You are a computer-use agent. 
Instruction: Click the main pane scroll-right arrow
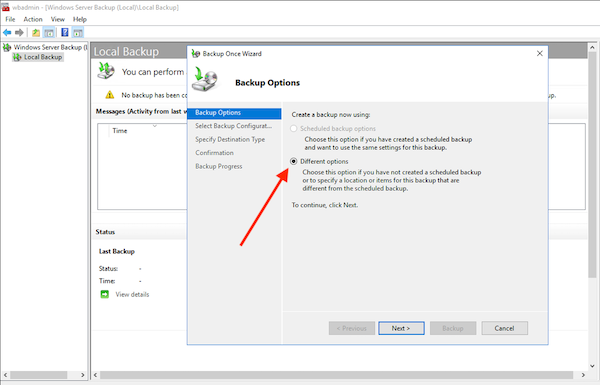[x=583, y=375]
